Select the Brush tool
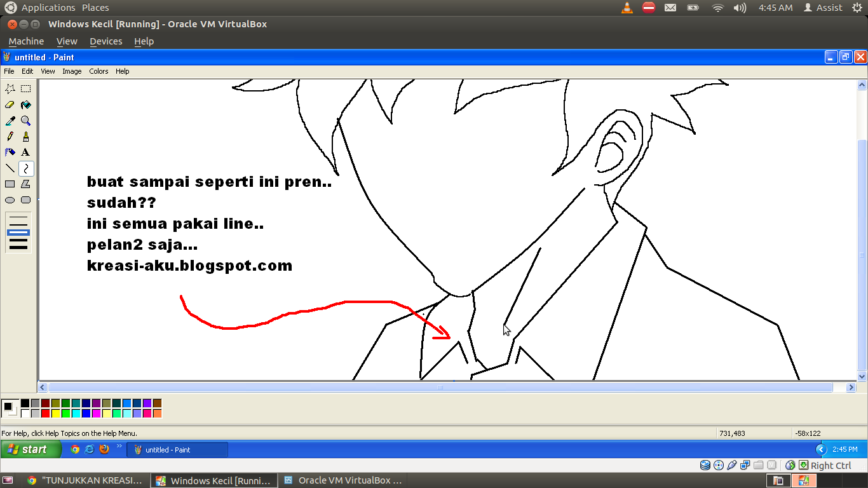Viewport: 868px width, 488px height. click(x=26, y=137)
